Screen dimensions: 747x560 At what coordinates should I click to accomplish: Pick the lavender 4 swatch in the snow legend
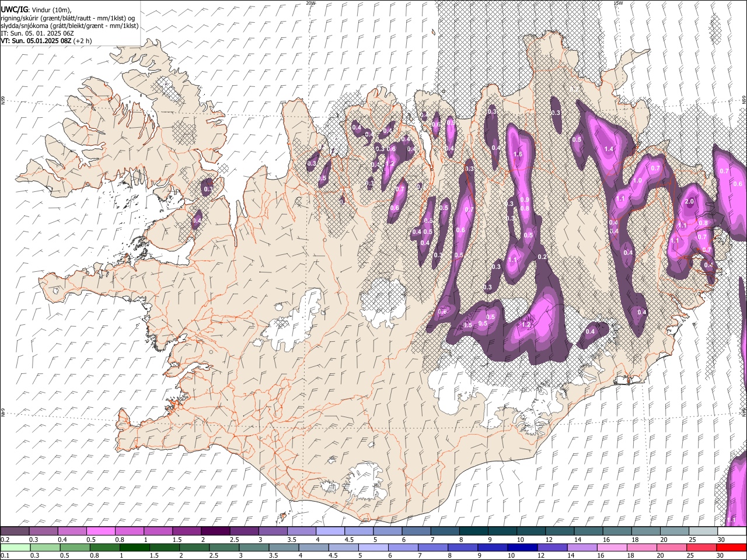[330, 531]
